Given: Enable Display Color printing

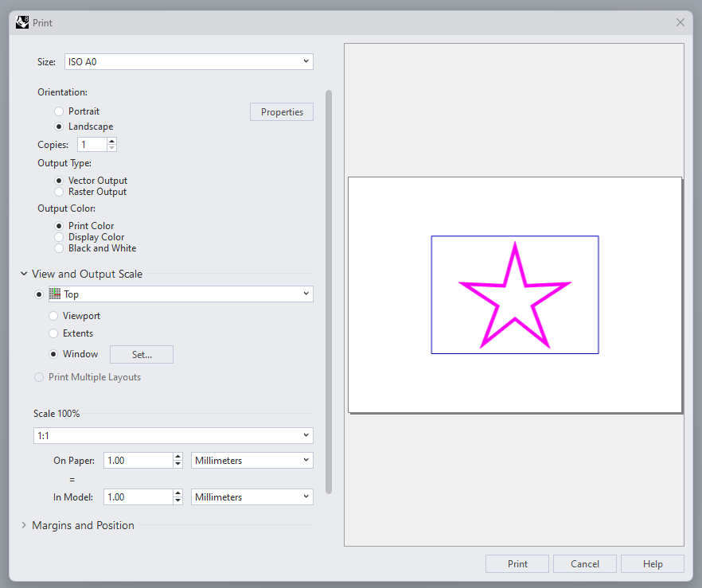Looking at the screenshot, I should pos(59,236).
